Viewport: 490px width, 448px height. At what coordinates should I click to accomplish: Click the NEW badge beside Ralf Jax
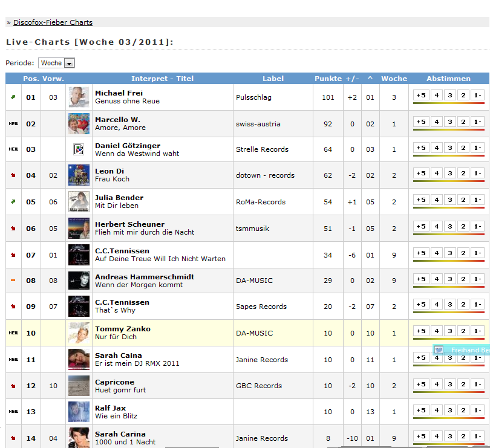13,412
